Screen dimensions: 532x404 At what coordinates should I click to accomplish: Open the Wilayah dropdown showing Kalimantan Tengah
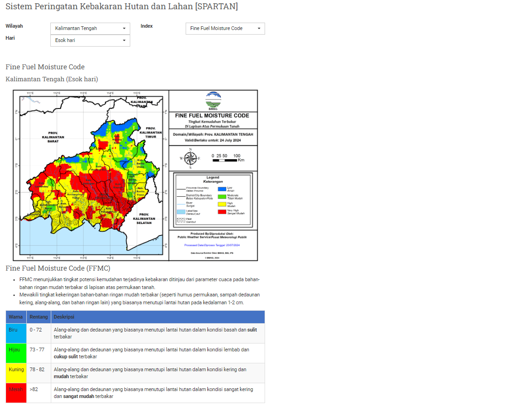point(90,29)
